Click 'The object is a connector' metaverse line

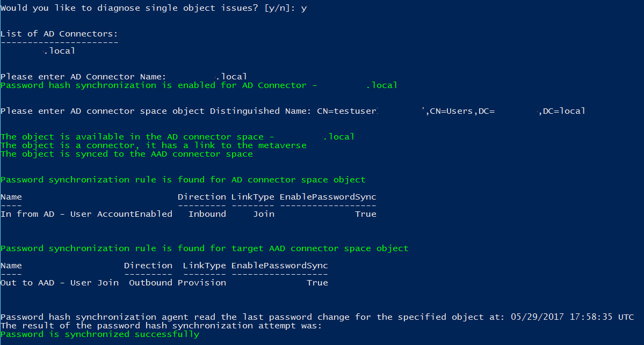[x=153, y=145]
